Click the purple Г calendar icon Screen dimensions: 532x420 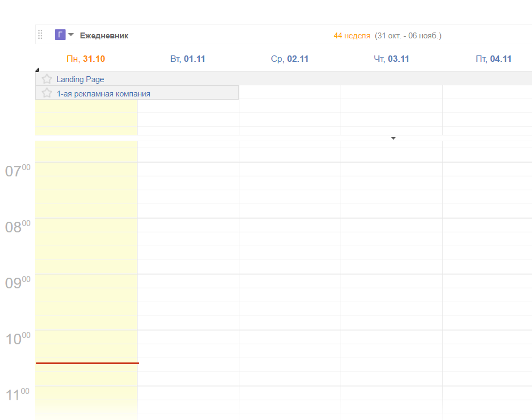pos(60,35)
